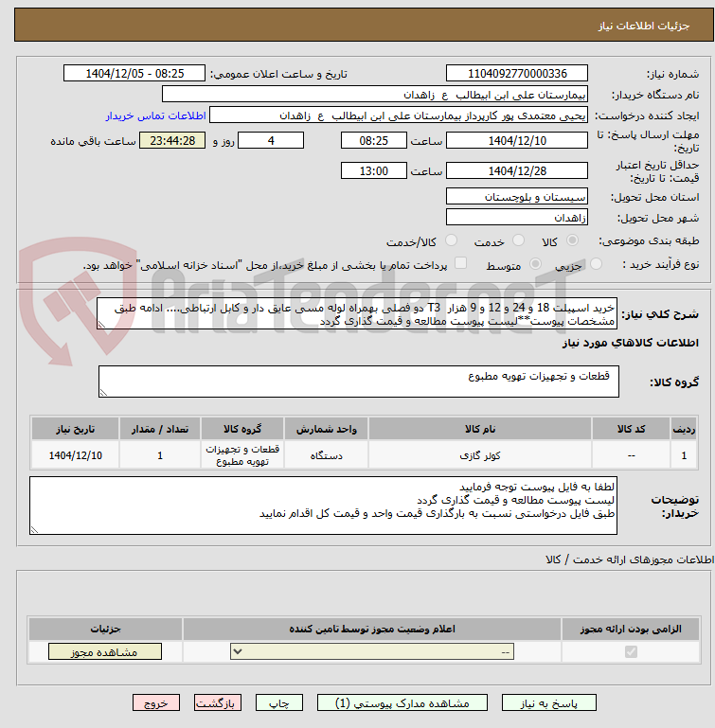Click the جزئیات column header in license table
715x728 pixels.
[105, 629]
